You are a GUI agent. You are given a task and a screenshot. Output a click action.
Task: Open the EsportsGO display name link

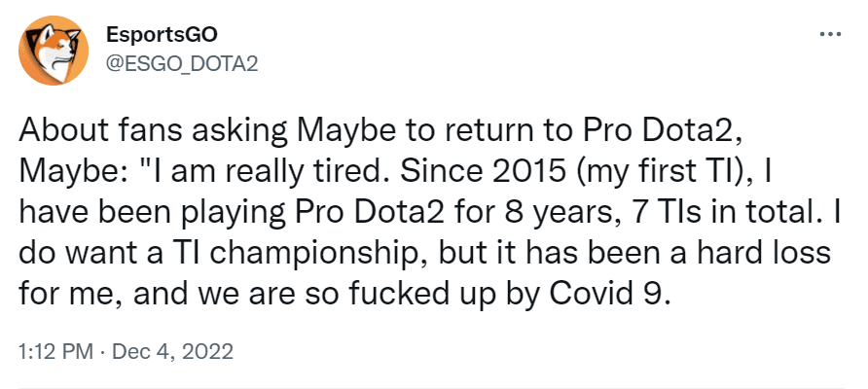(x=162, y=35)
